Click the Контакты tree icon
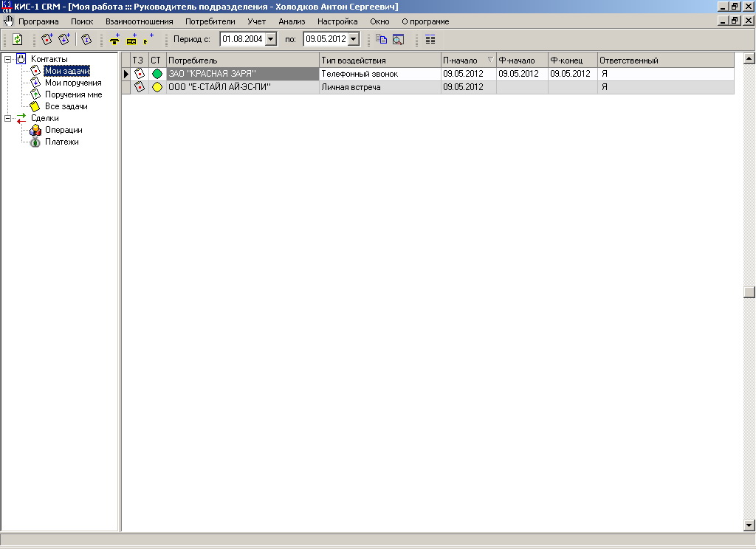Screen dimensions: 756x549 21,59
